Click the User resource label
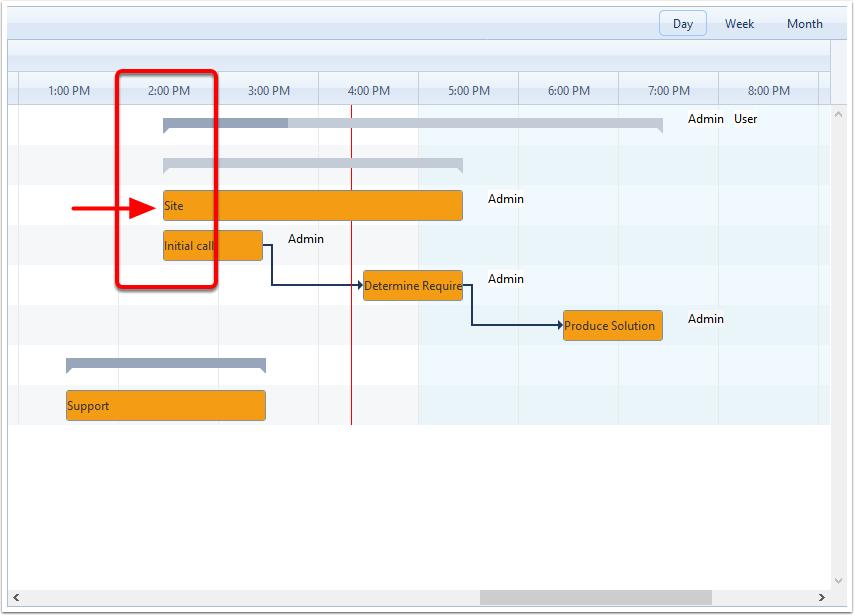This screenshot has width=854, height=615. click(745, 119)
